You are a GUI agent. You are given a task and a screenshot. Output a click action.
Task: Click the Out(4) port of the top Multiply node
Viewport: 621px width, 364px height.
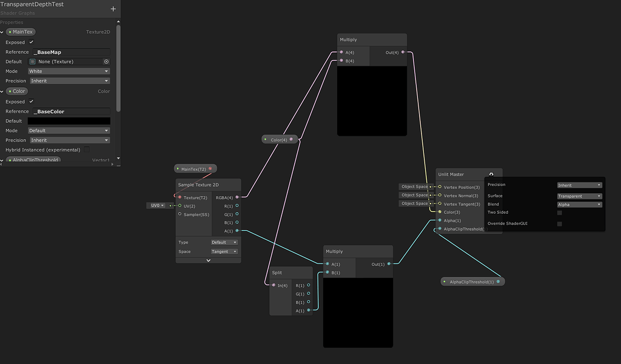[x=403, y=53]
